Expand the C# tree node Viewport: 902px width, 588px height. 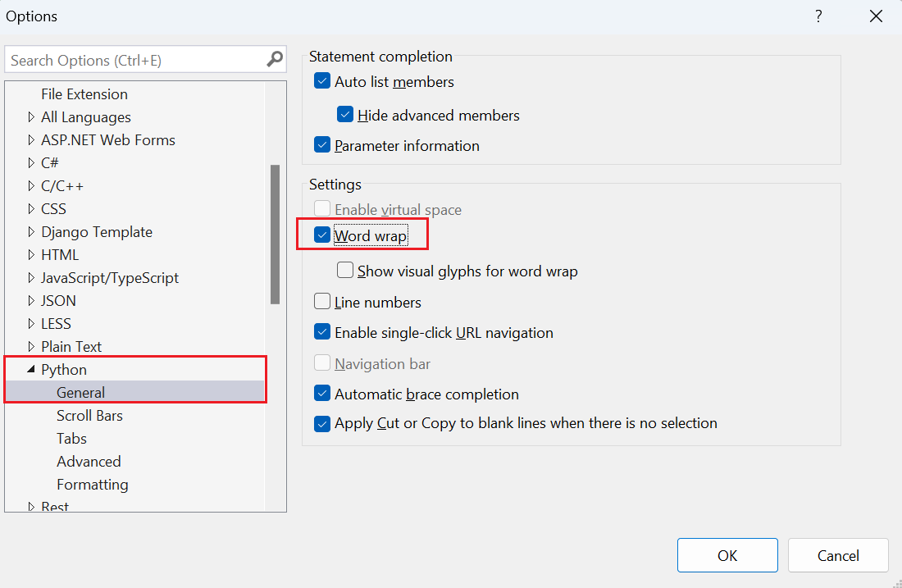tap(31, 163)
